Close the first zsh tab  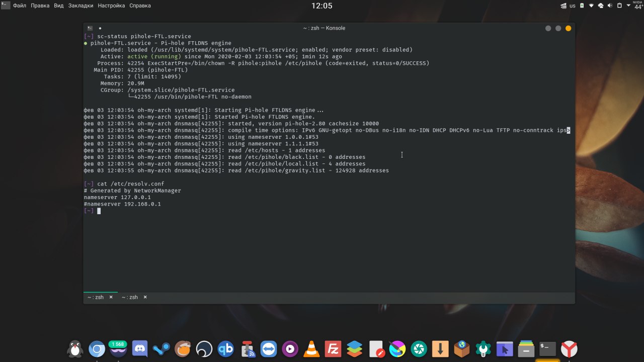[x=111, y=297]
